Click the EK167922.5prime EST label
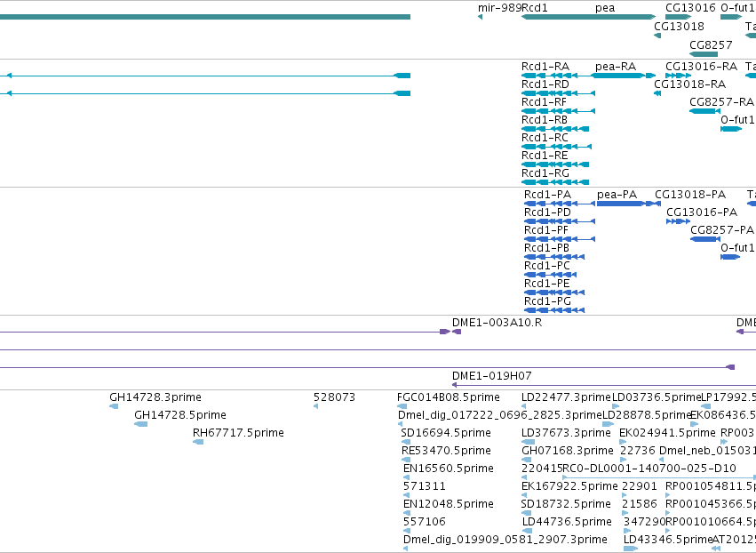This screenshot has width=756, height=553. click(569, 486)
